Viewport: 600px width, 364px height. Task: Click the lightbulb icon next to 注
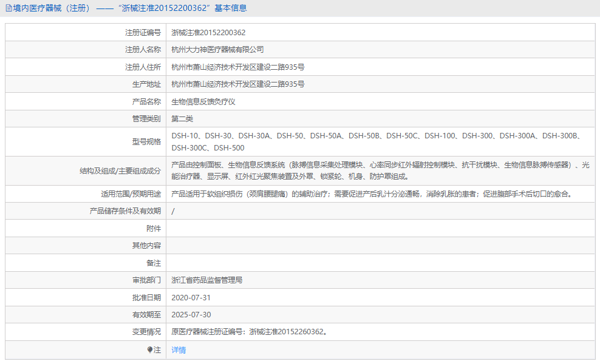[150, 350]
